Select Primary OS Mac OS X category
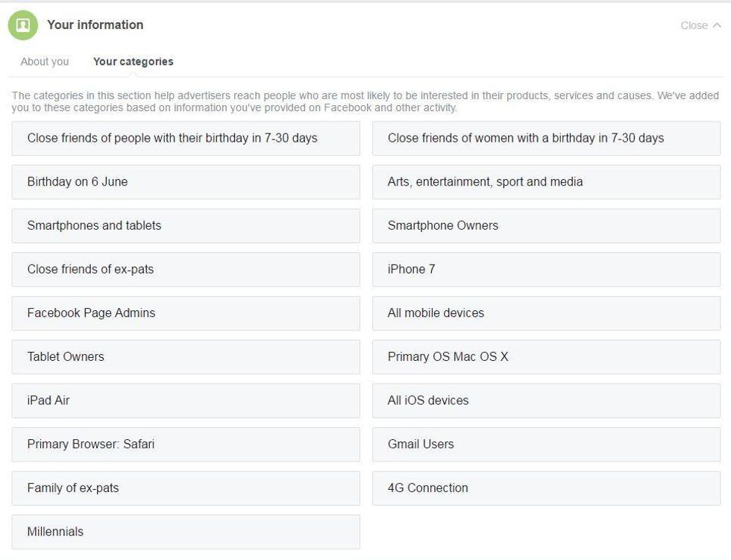 tap(546, 357)
